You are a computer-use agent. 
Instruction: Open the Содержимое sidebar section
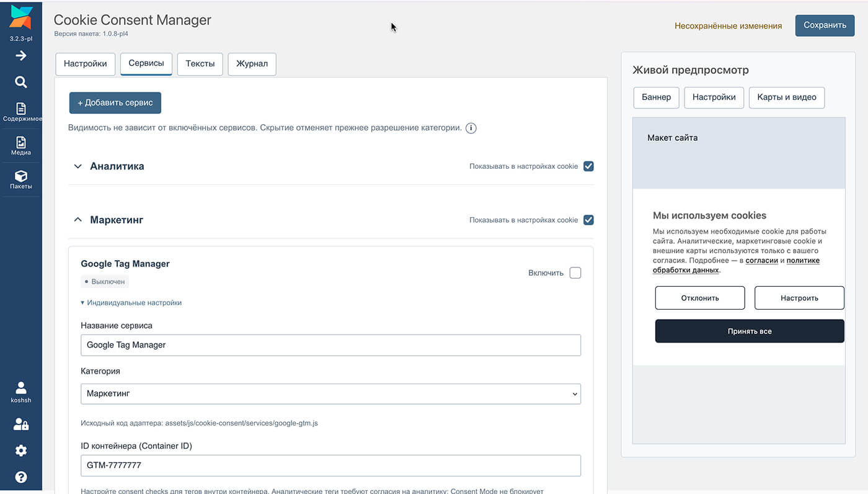pos(21,112)
